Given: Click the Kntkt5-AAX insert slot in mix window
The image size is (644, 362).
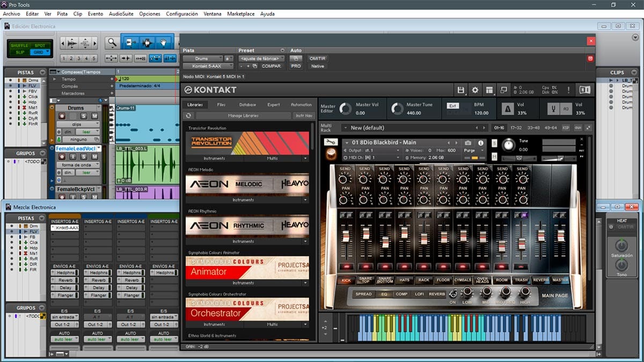Looking at the screenshot, I should point(64,228).
